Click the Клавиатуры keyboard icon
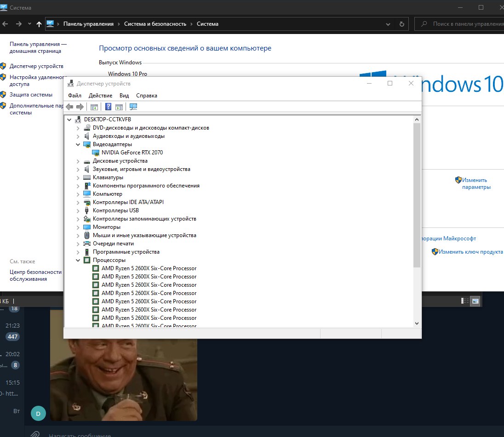Screen dimensions: 504x437 point(87,177)
